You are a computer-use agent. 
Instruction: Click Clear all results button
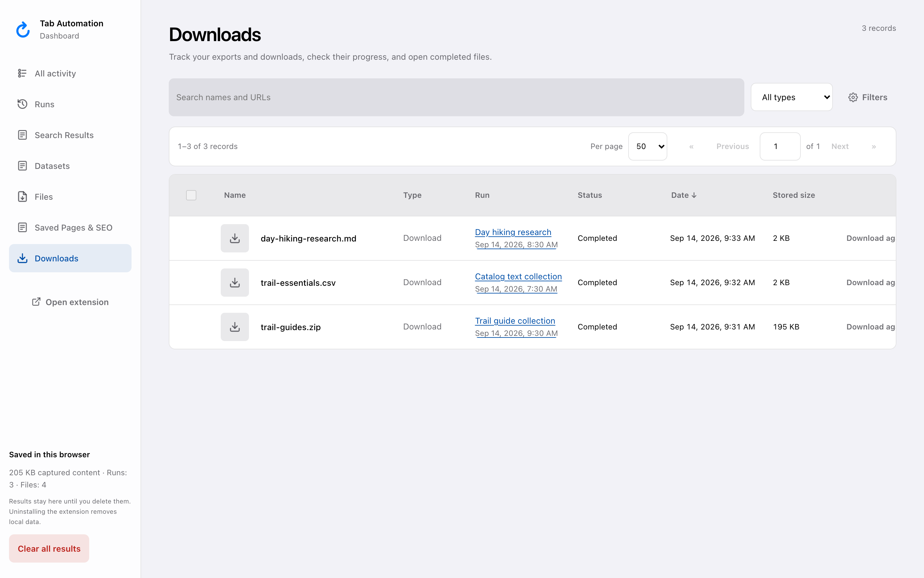click(x=49, y=548)
